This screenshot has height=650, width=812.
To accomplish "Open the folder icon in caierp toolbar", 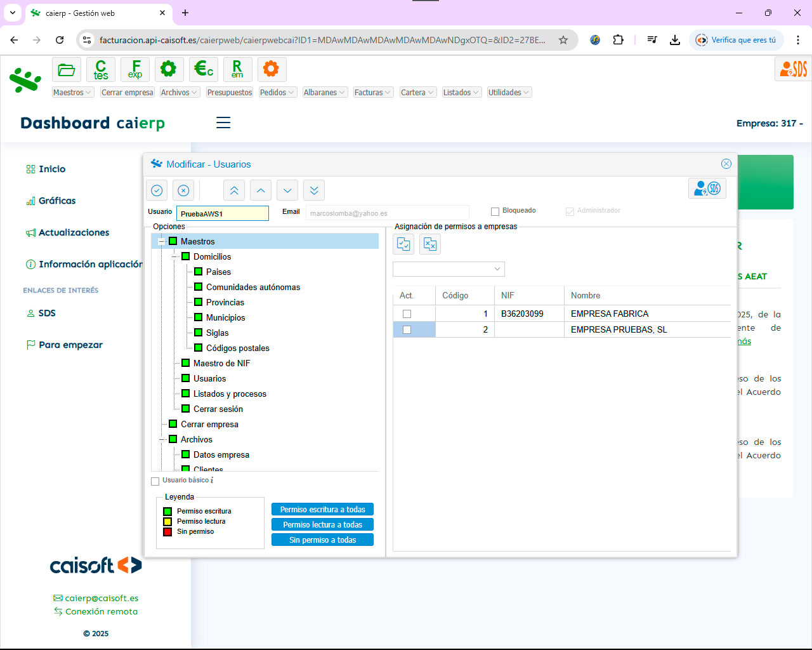I will (x=67, y=70).
